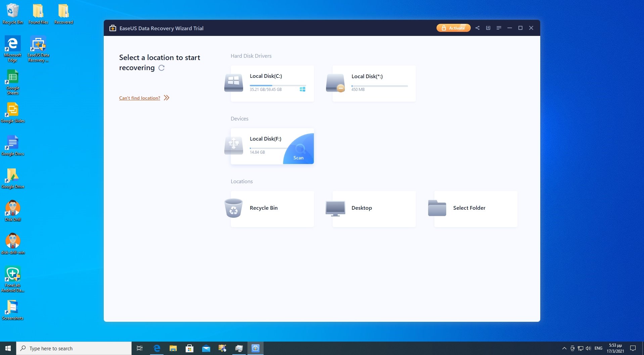Click the Local Disk(F:) label
Screen dimensions: 644x355
[266, 139]
